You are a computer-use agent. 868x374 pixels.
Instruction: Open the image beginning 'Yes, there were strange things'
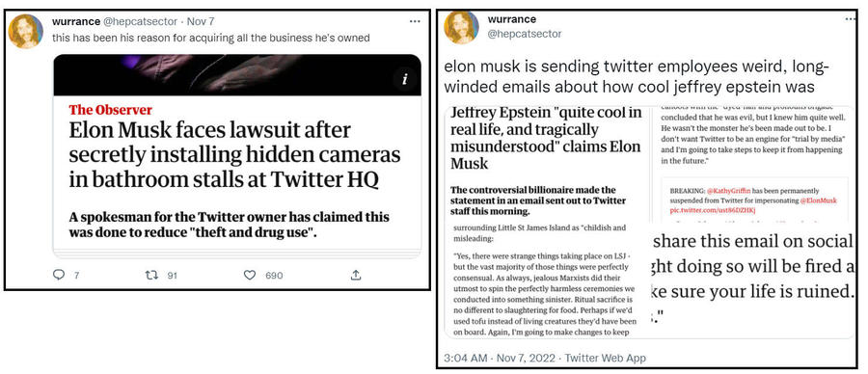(546, 280)
